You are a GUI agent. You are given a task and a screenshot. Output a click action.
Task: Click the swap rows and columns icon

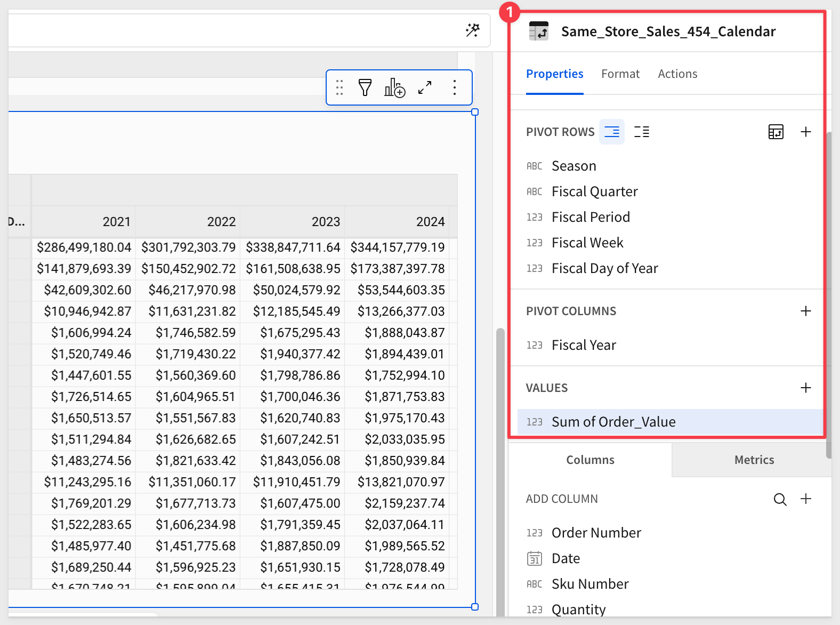[776, 132]
